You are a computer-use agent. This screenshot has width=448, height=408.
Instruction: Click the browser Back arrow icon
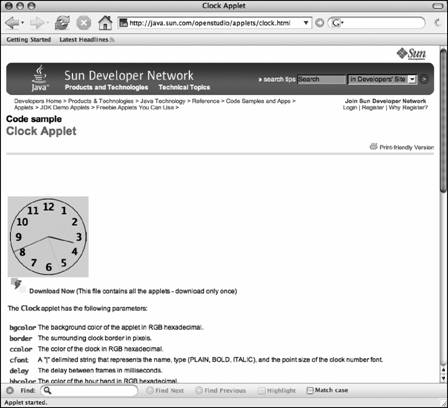(x=12, y=23)
